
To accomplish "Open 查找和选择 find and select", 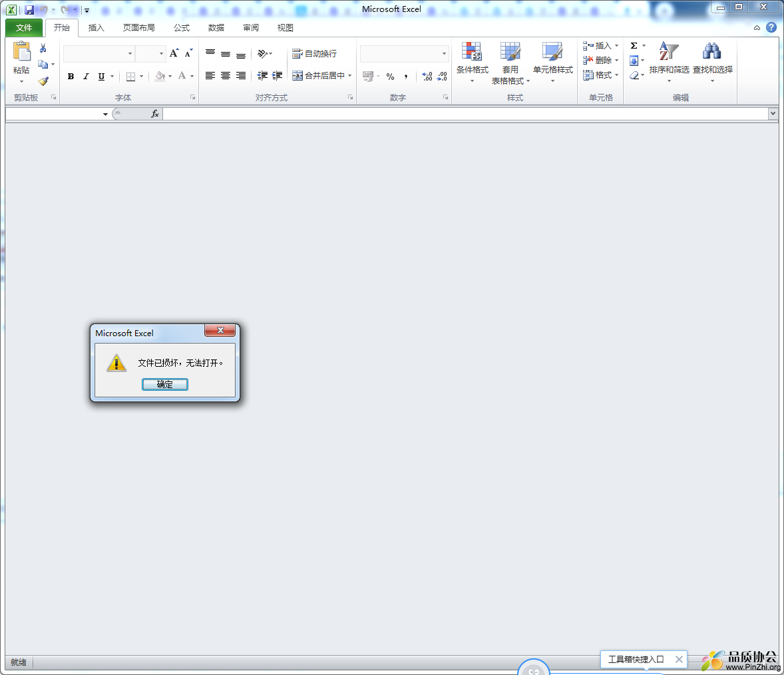I will (713, 62).
